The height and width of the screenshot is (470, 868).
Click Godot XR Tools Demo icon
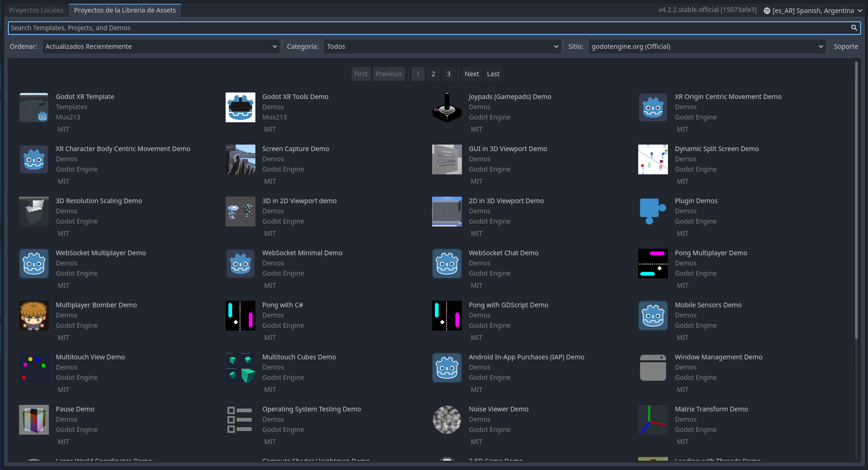tap(240, 107)
